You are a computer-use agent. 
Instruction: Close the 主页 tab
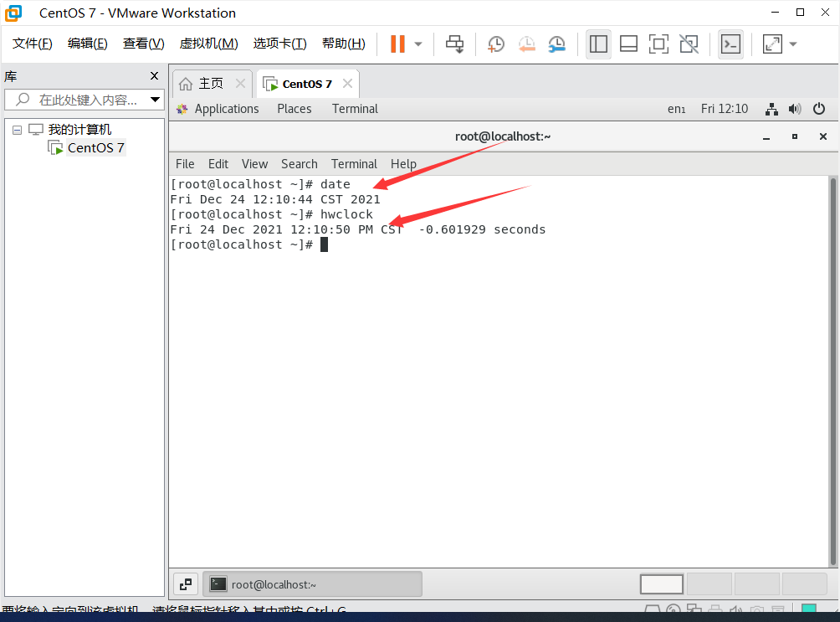(240, 84)
